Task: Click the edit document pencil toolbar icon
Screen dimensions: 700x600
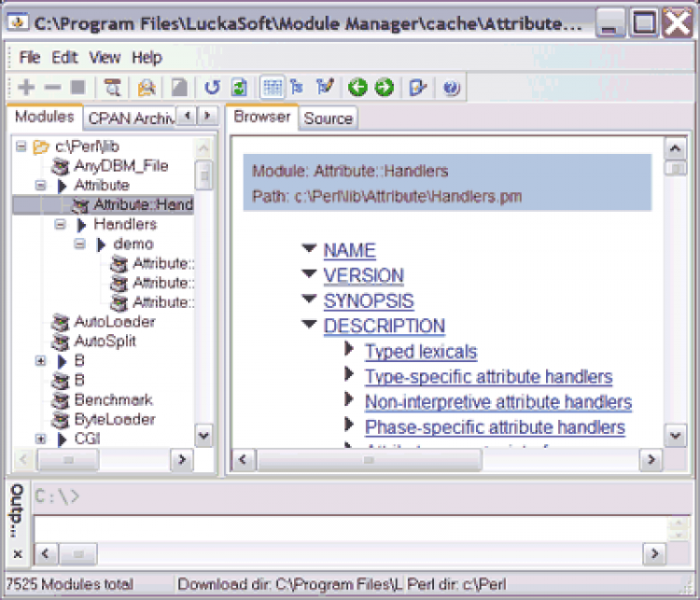Action: 418,87
